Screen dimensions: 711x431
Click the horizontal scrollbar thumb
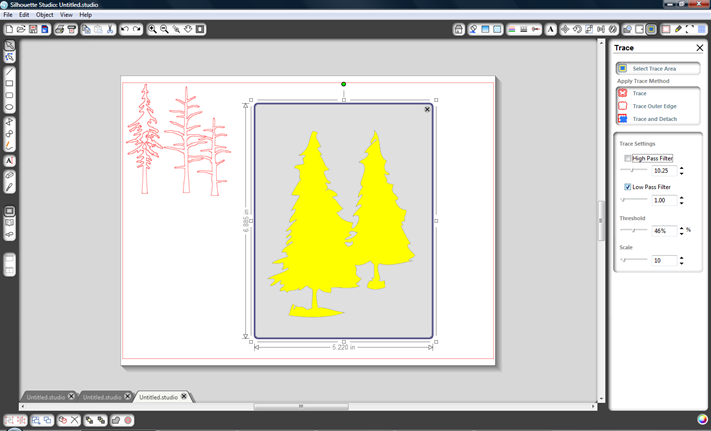(301, 406)
